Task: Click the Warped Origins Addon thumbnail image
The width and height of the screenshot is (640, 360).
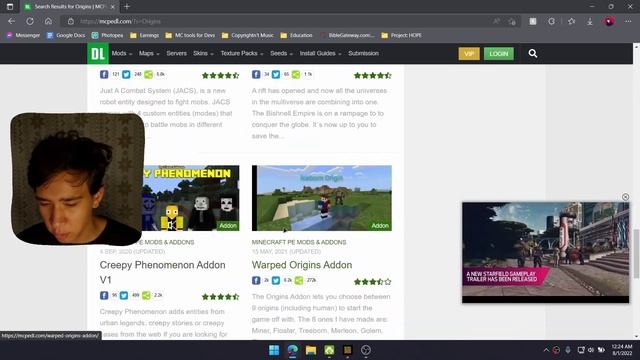Action: click(x=322, y=198)
